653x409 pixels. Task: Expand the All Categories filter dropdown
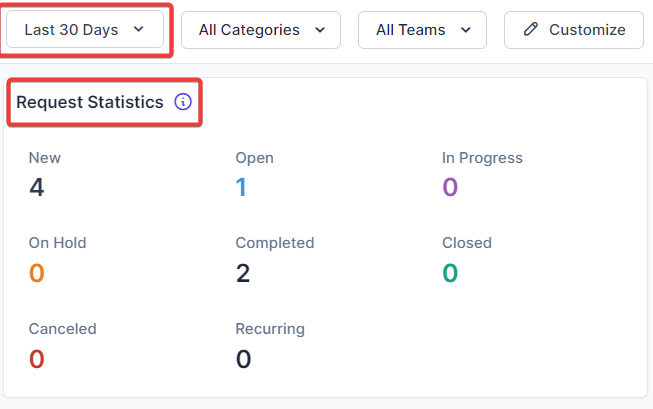[261, 30]
